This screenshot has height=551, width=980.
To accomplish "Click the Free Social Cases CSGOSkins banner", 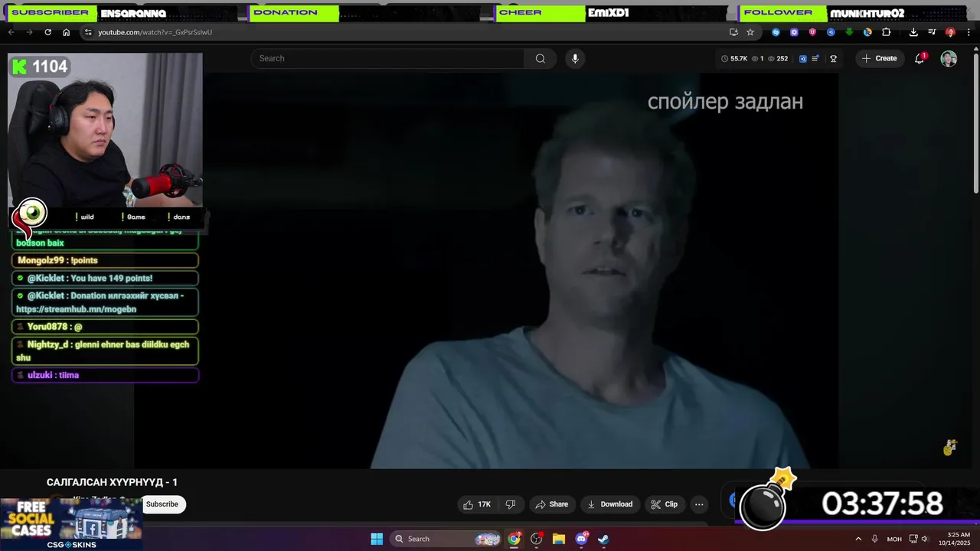I will pyautogui.click(x=71, y=524).
